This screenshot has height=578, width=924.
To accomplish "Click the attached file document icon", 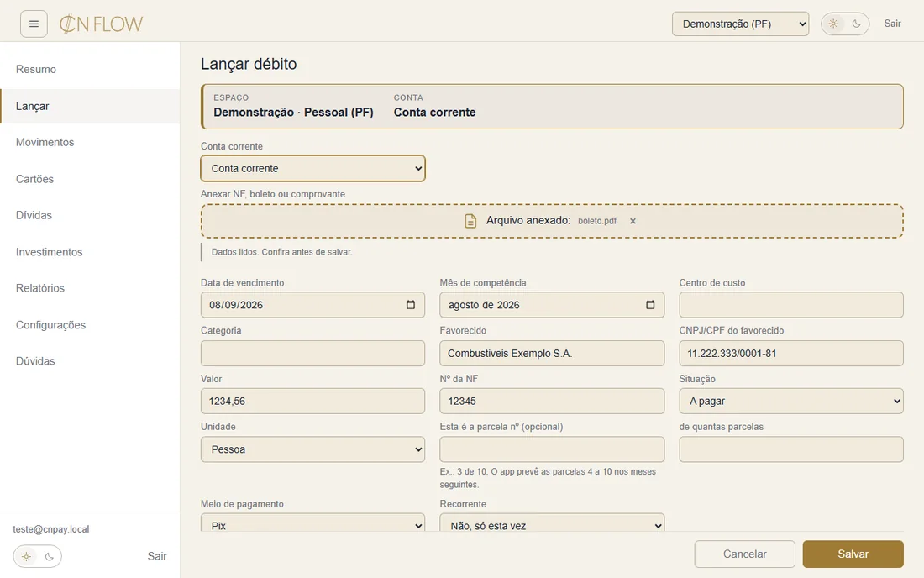I will pyautogui.click(x=470, y=221).
